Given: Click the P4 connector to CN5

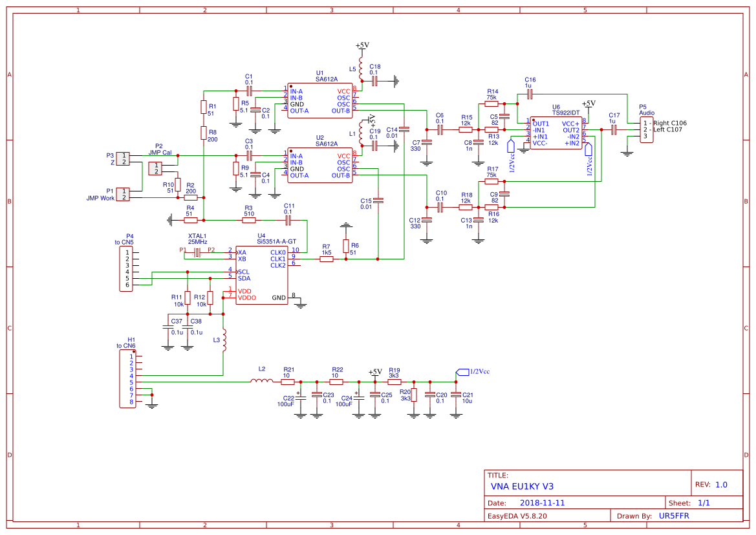Looking at the screenshot, I should (127, 268).
